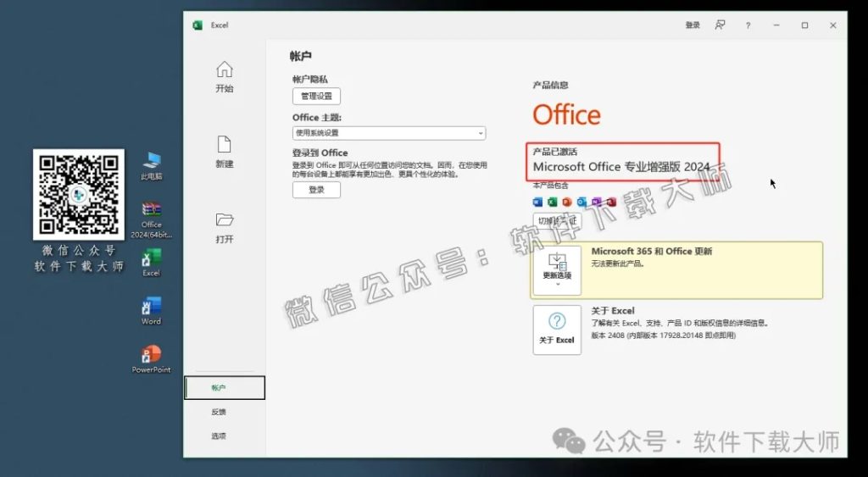Click the 版本 2408 version text
The width and height of the screenshot is (868, 477).
click(663, 336)
